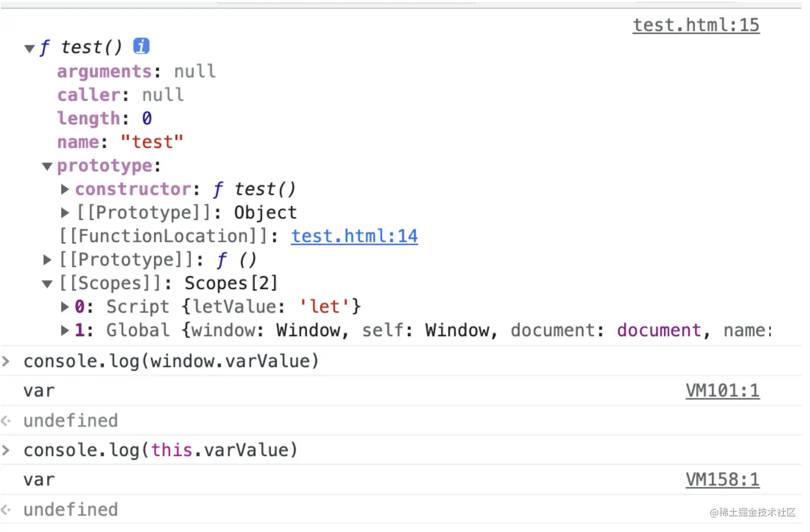Viewport: 810px width, 532px height.
Task: Expand scope 1: Global entry
Action: [65, 331]
